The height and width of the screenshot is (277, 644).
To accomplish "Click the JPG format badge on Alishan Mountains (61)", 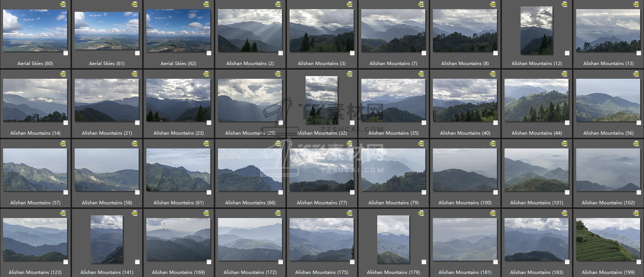I will click(206, 144).
